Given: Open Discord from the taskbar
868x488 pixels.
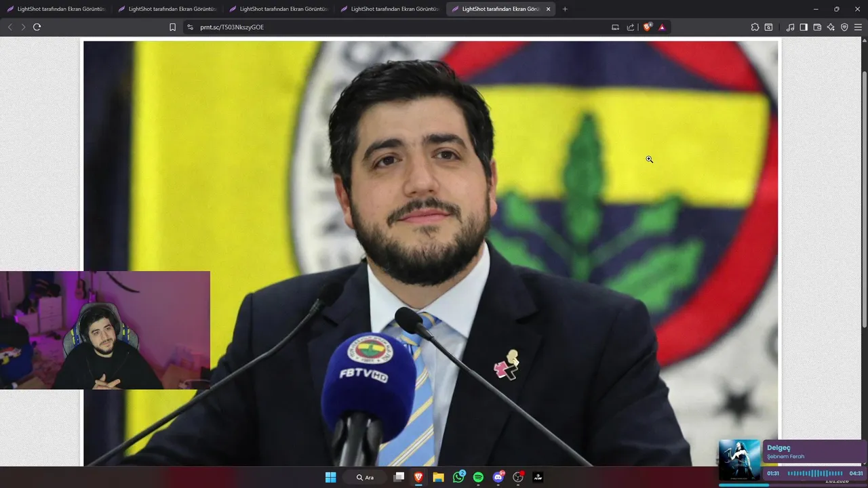Looking at the screenshot, I should 498,477.
